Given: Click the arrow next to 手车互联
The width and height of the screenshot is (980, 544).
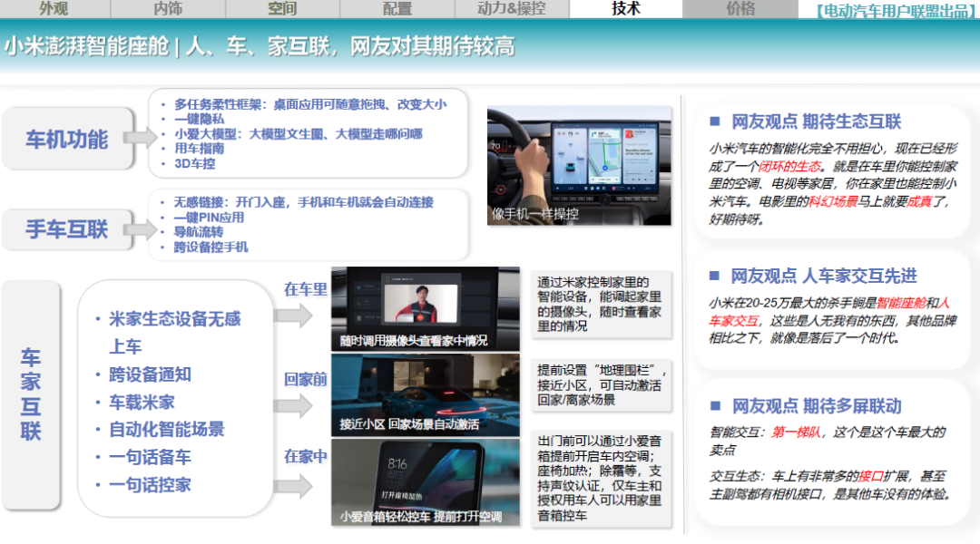Looking at the screenshot, I should coord(140,229).
